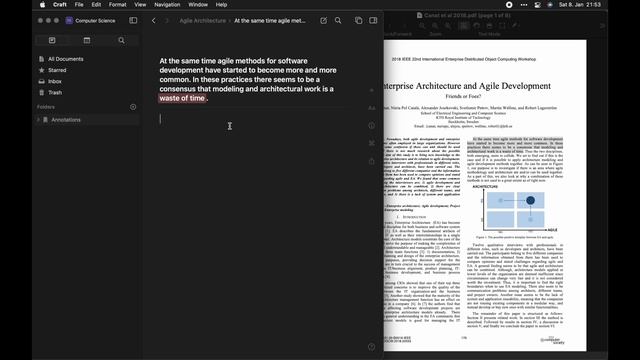The height and width of the screenshot is (360, 640).
Task: Open the document info icon
Action: click(371, 126)
